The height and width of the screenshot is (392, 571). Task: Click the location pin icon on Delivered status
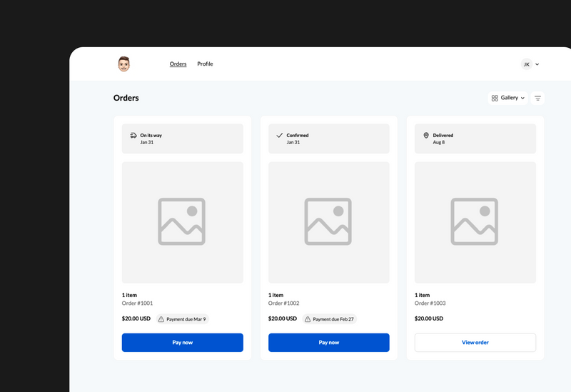426,135
